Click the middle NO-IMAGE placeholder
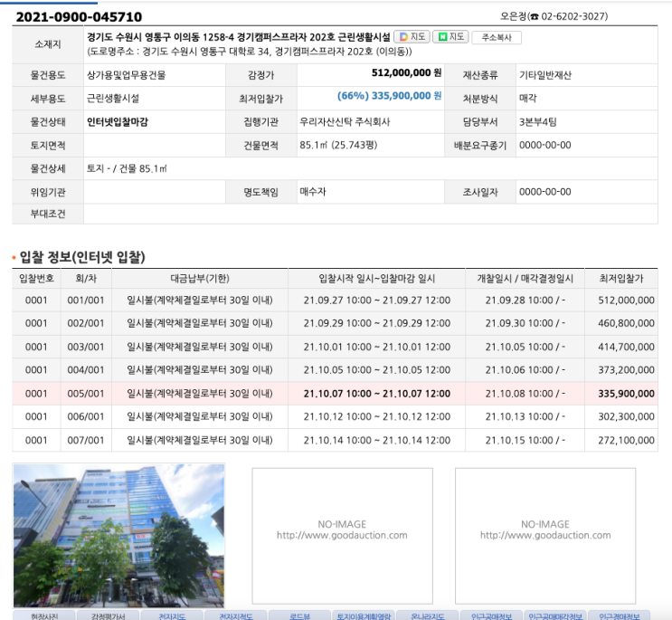672x620 pixels. (342, 536)
